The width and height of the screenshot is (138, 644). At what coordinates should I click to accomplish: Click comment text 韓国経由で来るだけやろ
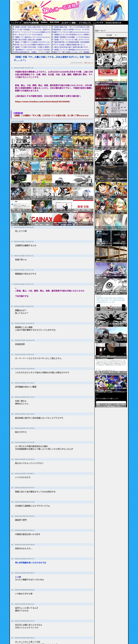point(26,274)
